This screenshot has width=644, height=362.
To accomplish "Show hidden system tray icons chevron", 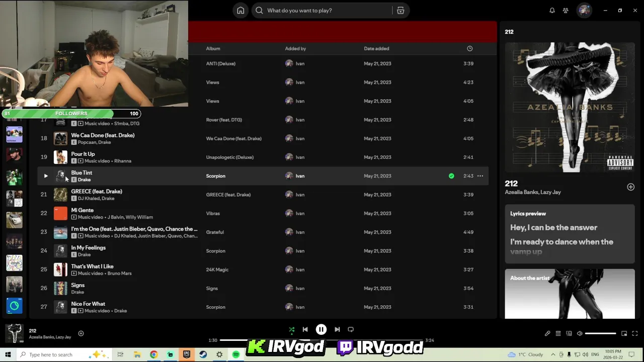I will tap(552, 354).
